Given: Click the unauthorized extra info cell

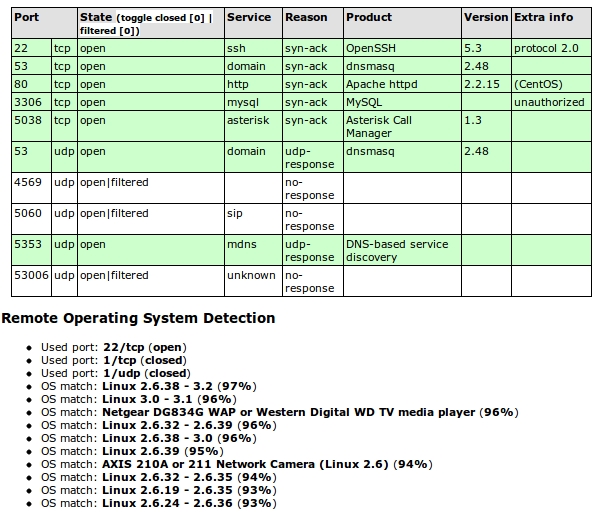Looking at the screenshot, I should tap(552, 102).
